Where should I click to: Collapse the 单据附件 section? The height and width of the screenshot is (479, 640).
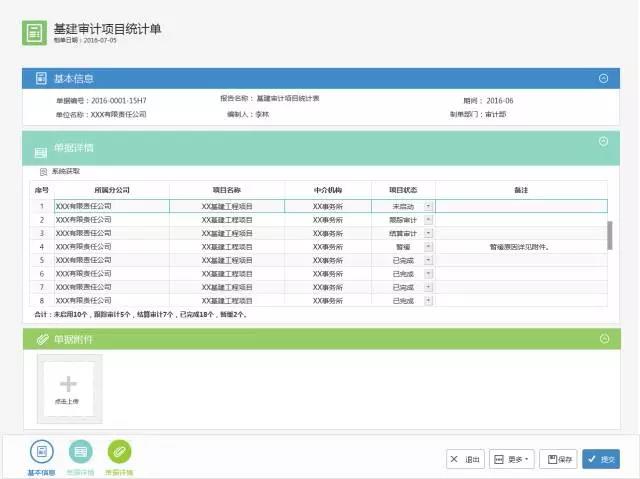603,340
